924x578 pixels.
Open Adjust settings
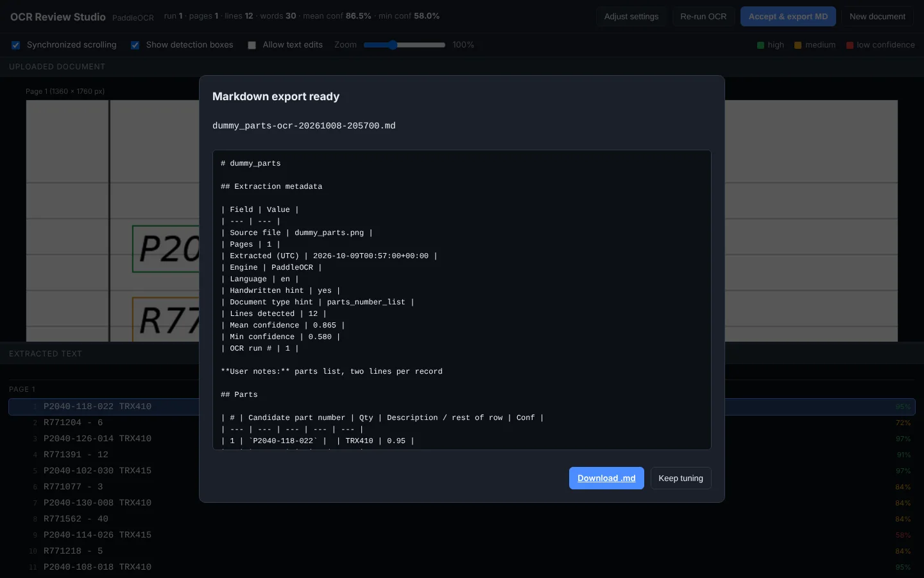click(631, 17)
